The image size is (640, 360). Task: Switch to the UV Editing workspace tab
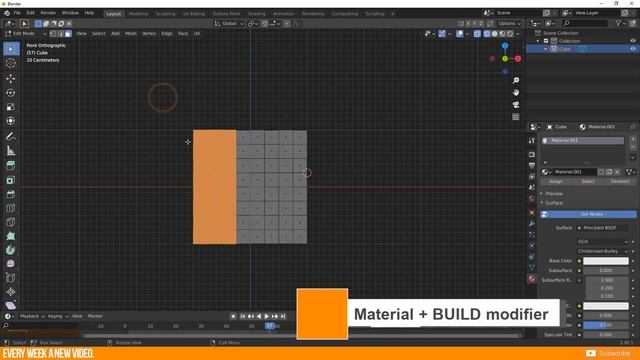click(x=193, y=13)
